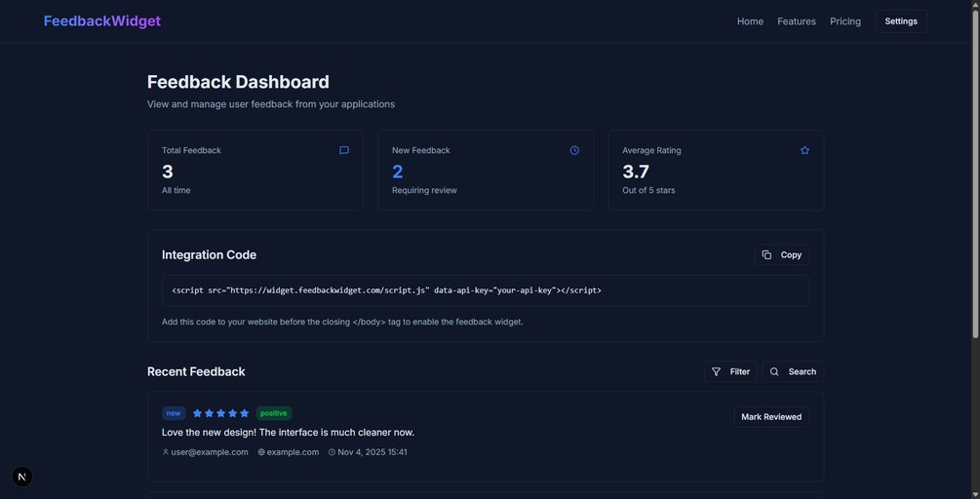Viewport: 980px width, 499px height.
Task: Click the Total Feedback chat bubble icon
Action: coord(344,150)
